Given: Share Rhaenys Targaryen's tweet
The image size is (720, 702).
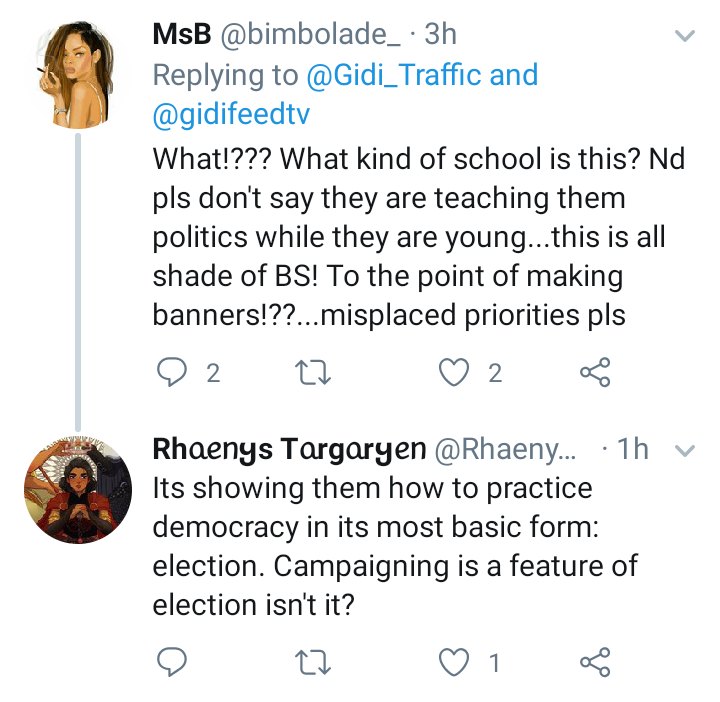Looking at the screenshot, I should point(595,661).
